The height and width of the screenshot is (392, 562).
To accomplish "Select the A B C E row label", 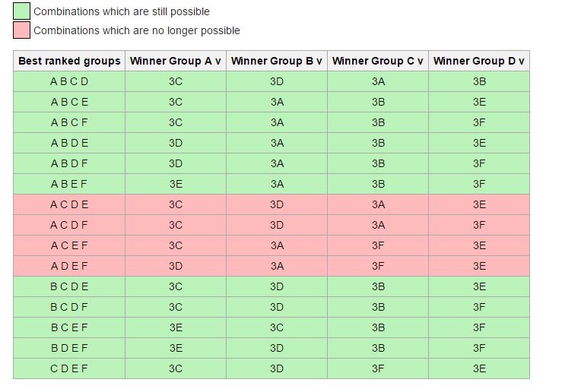I will (x=69, y=102).
